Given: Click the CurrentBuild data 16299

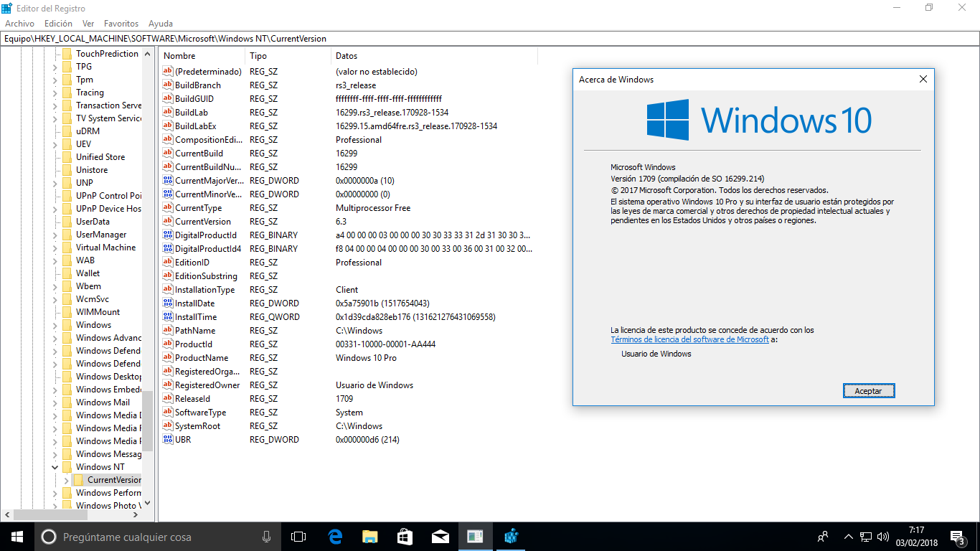Looking at the screenshot, I should pos(347,154).
